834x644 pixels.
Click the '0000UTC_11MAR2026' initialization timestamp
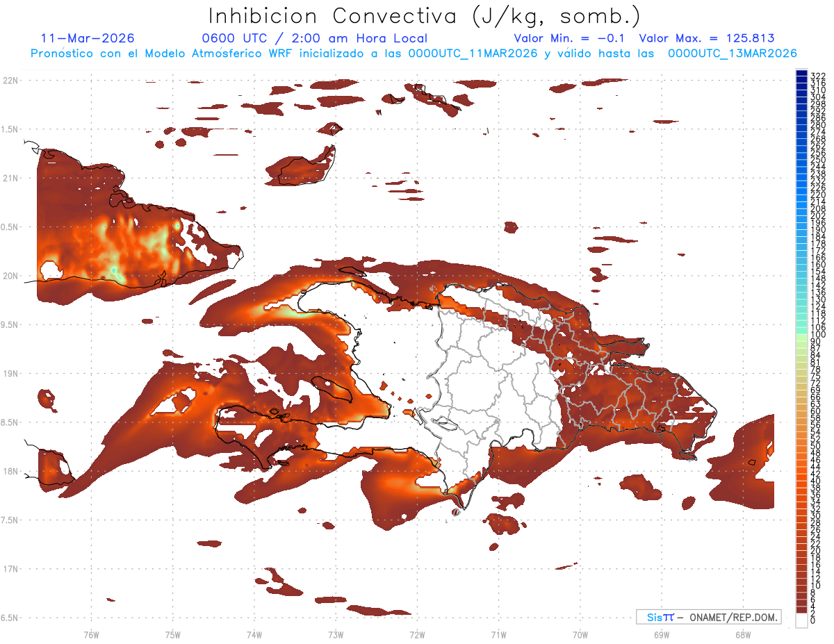pyautogui.click(x=473, y=53)
